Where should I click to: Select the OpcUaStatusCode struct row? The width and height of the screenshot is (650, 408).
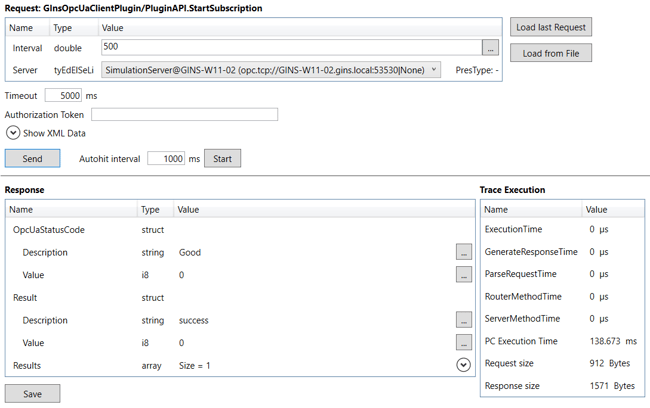click(50, 230)
